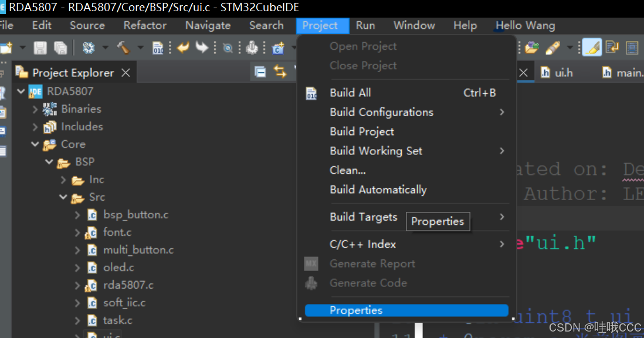
Task: Switch to the ui.h editor tab
Action: pyautogui.click(x=557, y=73)
